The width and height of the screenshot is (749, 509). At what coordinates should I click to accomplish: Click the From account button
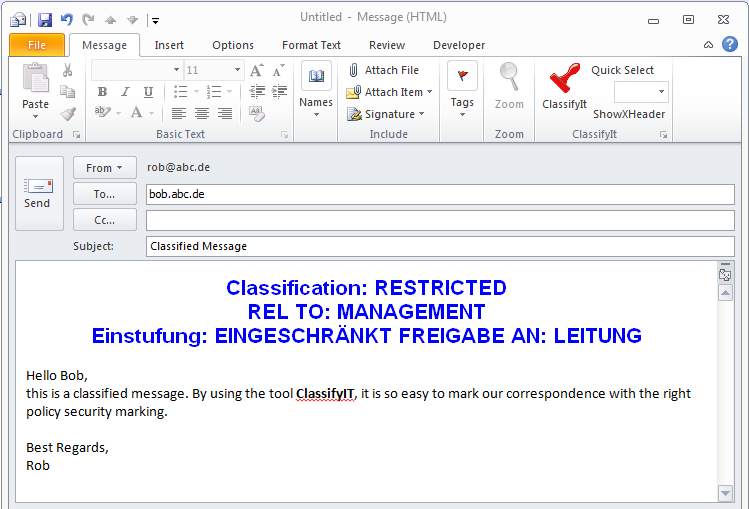pos(105,168)
